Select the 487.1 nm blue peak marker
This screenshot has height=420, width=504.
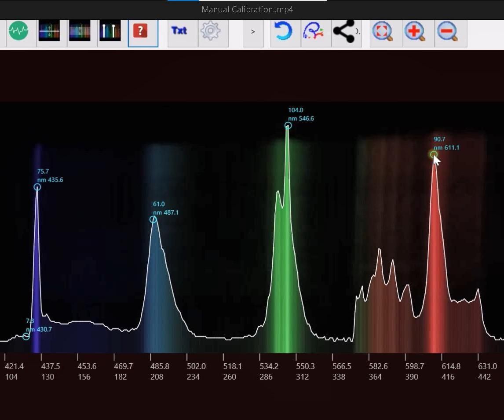(153, 219)
